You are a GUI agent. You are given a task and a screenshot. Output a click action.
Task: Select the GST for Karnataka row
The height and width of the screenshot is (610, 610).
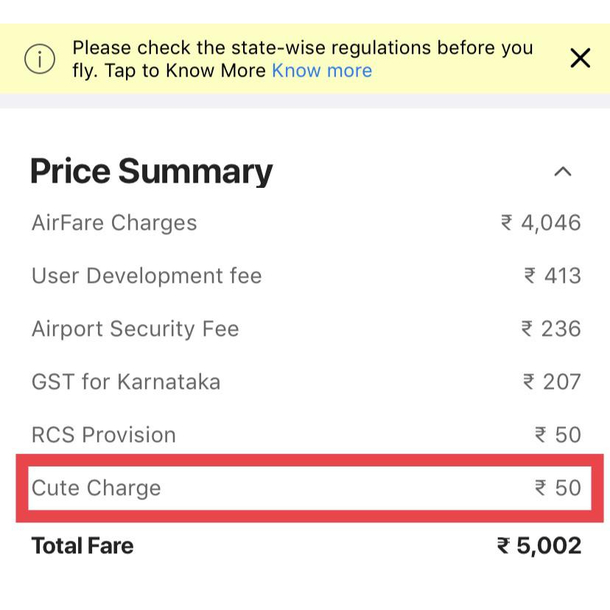coord(306,382)
